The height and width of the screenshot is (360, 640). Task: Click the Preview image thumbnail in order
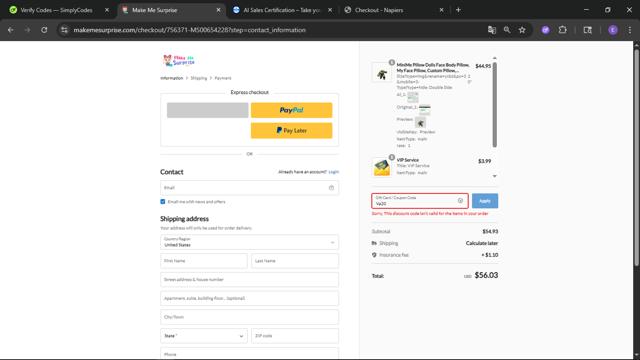pyautogui.click(x=420, y=122)
